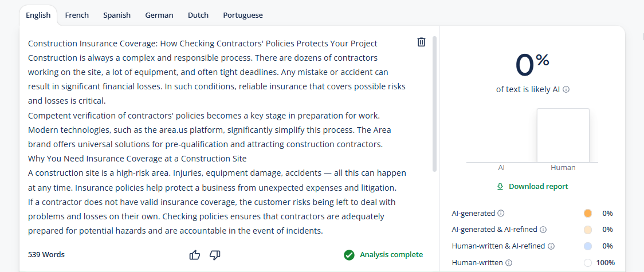Give a thumbs up rating

coord(195,255)
